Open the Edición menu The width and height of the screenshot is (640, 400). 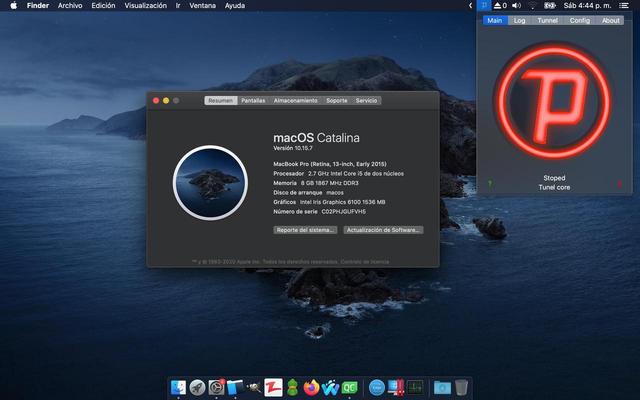coord(103,5)
